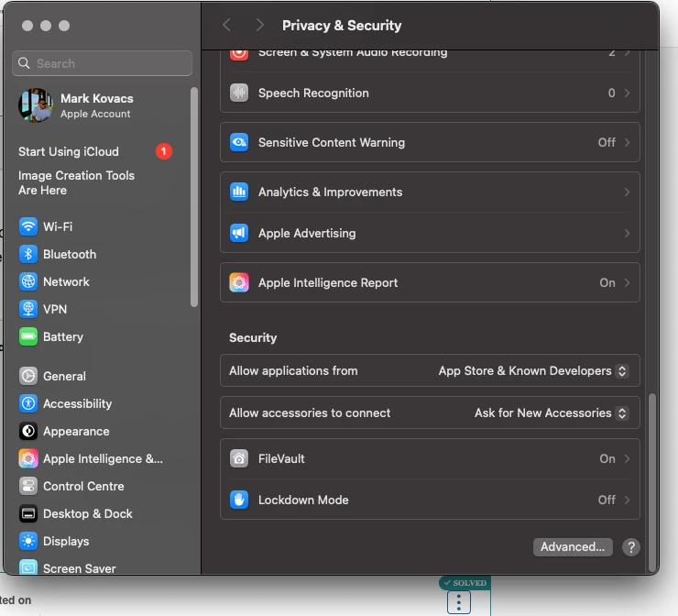Click the 'Mark Kovacs' account name
The height and width of the screenshot is (616, 678).
coord(97,98)
